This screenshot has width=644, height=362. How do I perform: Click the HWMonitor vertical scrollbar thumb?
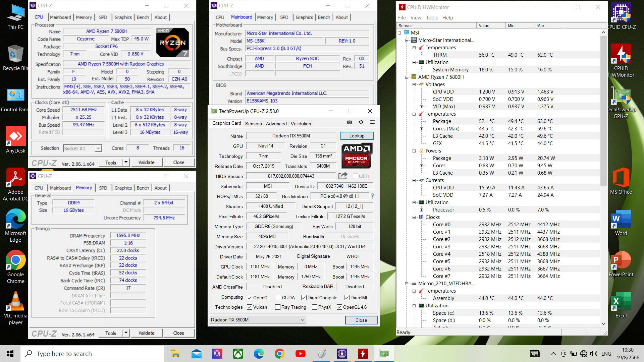click(x=603, y=111)
